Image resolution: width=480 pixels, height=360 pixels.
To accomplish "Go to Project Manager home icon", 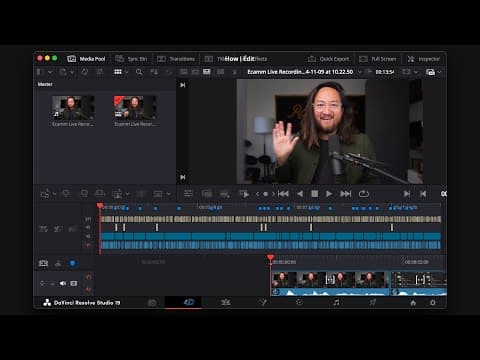I will pyautogui.click(x=413, y=303).
